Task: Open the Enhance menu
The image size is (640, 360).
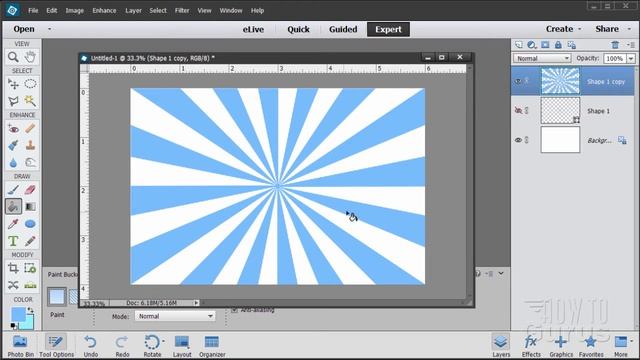Action: coord(104,11)
